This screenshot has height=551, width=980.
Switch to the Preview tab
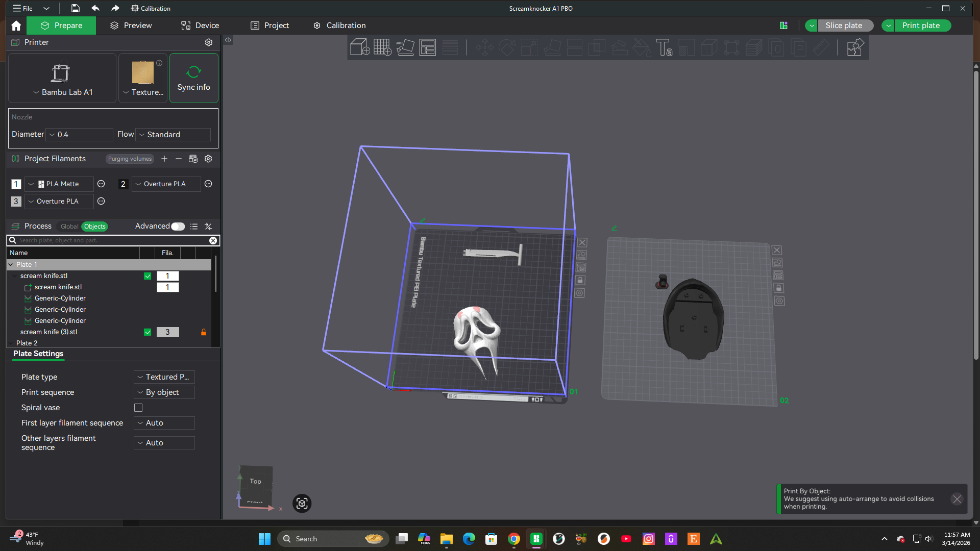tap(131, 26)
